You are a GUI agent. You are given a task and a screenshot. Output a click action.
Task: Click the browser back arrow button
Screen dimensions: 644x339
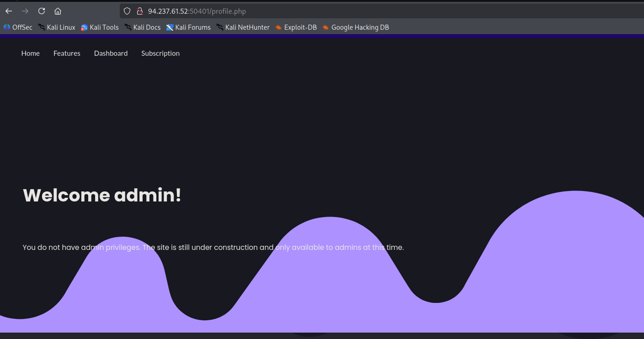(9, 11)
